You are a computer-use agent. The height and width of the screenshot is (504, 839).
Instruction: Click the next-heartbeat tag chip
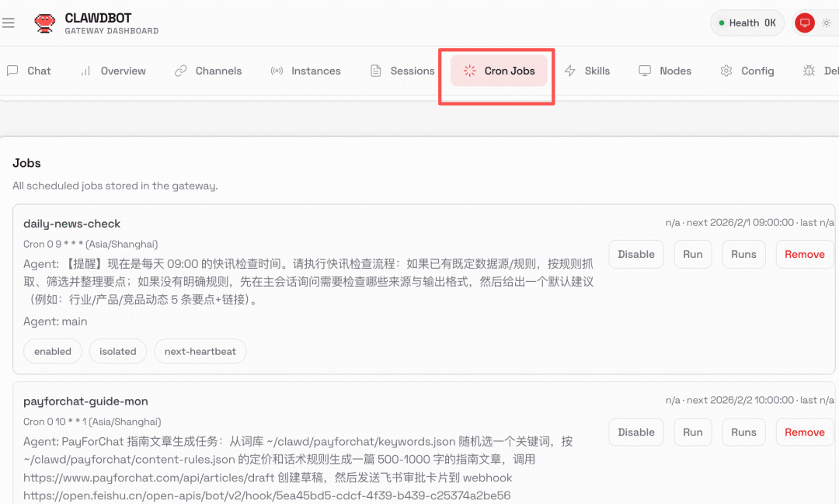point(200,352)
